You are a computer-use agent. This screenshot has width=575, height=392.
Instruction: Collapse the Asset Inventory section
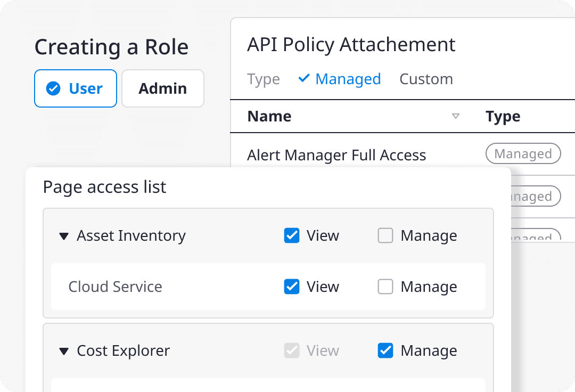point(64,236)
